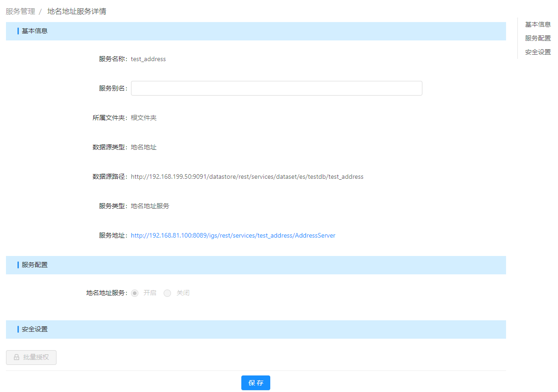Click the 根文件夹 folder value
This screenshot has width=558, height=392.
pyautogui.click(x=143, y=118)
